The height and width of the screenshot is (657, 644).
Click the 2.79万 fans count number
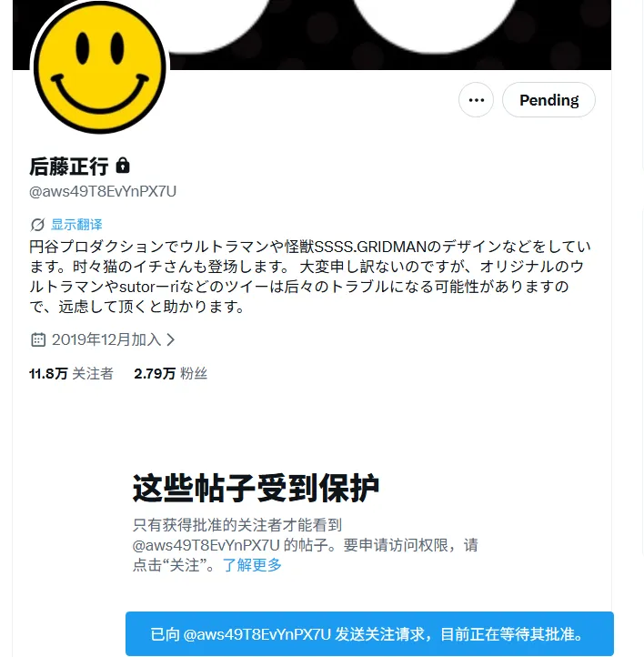click(x=155, y=373)
